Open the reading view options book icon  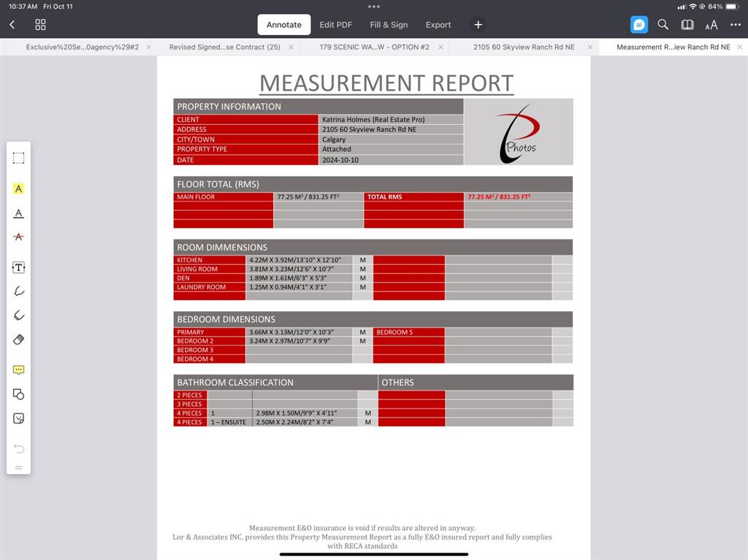tap(687, 25)
